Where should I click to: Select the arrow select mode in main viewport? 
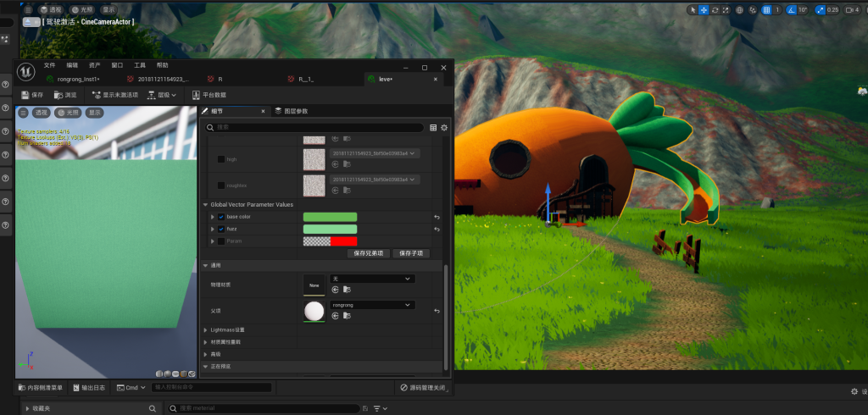pos(693,10)
